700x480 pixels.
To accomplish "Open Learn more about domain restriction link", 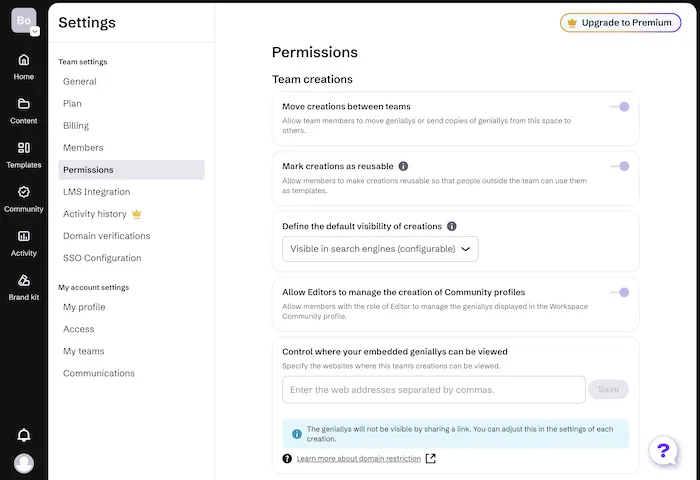I will (x=358, y=459).
